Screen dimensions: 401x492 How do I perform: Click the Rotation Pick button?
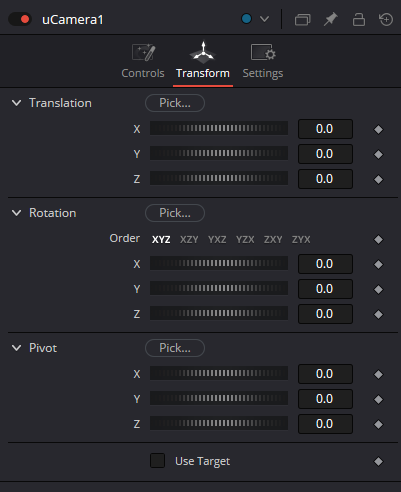[x=175, y=213]
